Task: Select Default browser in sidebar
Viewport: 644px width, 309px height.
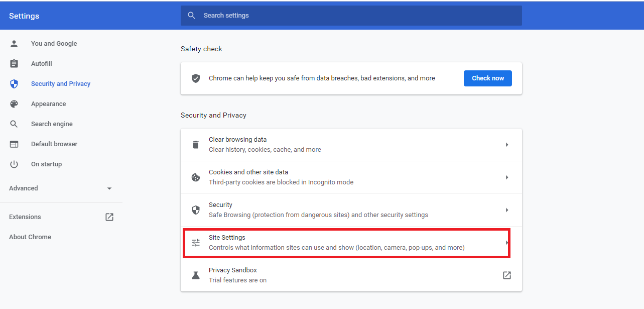Action: pos(54,144)
